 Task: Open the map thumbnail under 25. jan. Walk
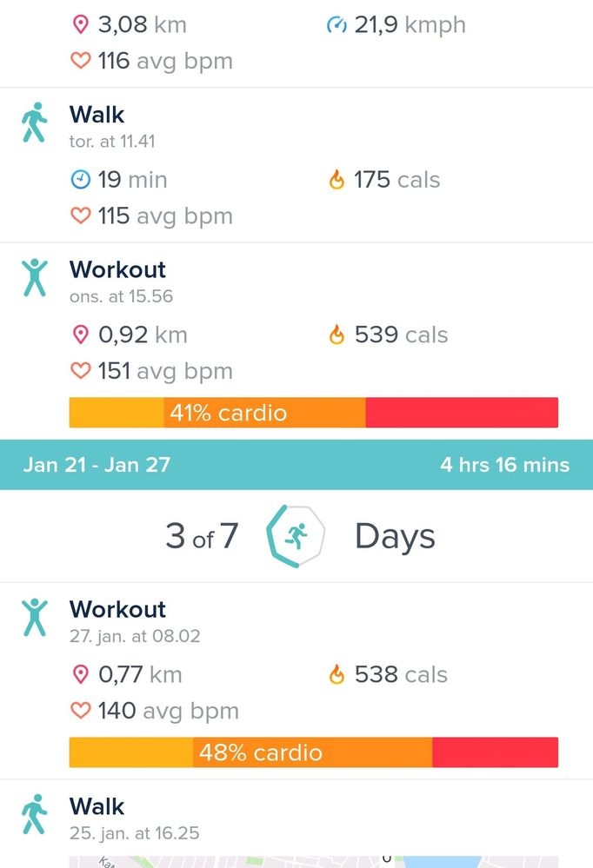(313, 860)
